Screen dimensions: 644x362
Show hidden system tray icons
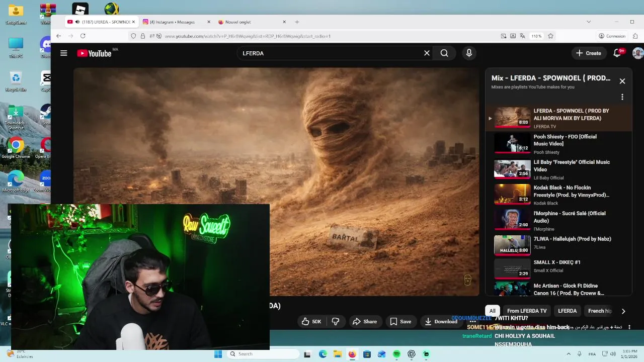[x=569, y=354]
